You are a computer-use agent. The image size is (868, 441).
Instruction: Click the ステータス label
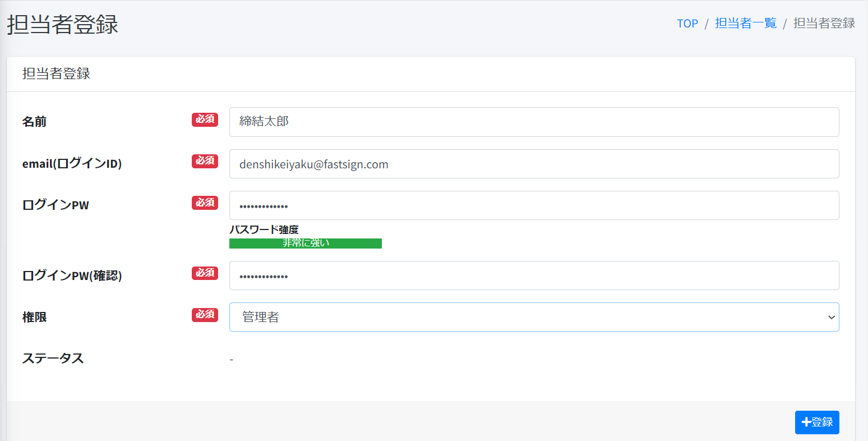pyautogui.click(x=53, y=359)
